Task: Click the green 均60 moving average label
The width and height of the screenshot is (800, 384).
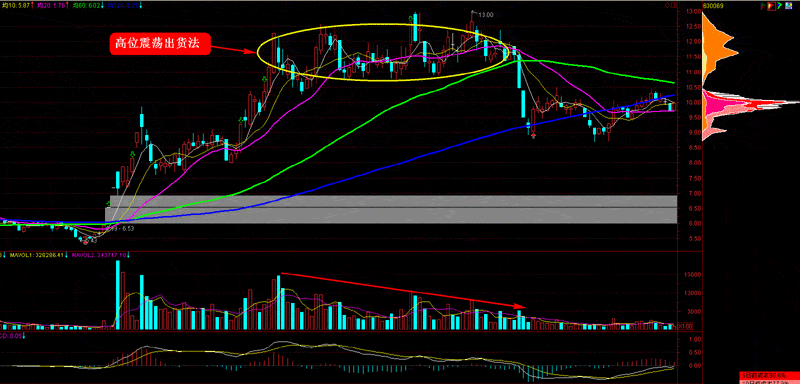Action: (x=87, y=5)
